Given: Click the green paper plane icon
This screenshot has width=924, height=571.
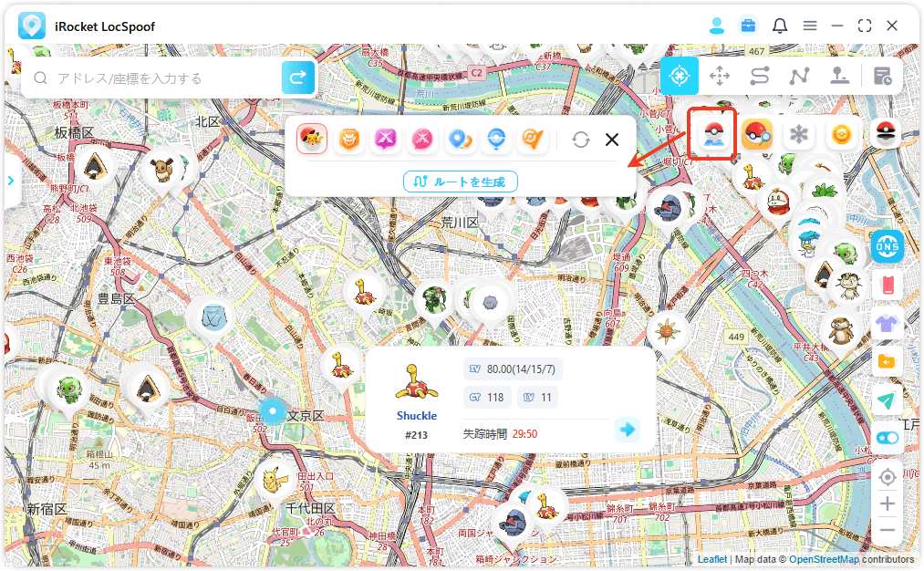Looking at the screenshot, I should [887, 400].
